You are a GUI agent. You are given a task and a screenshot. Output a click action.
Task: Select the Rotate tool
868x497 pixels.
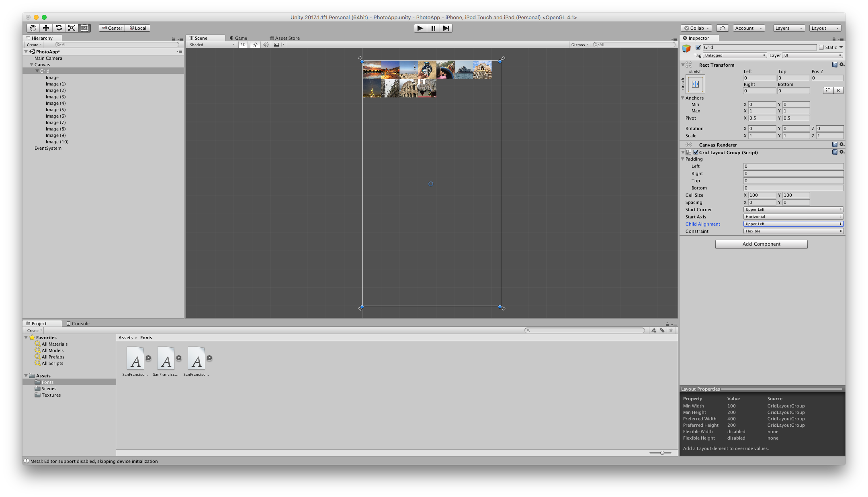pyautogui.click(x=59, y=28)
